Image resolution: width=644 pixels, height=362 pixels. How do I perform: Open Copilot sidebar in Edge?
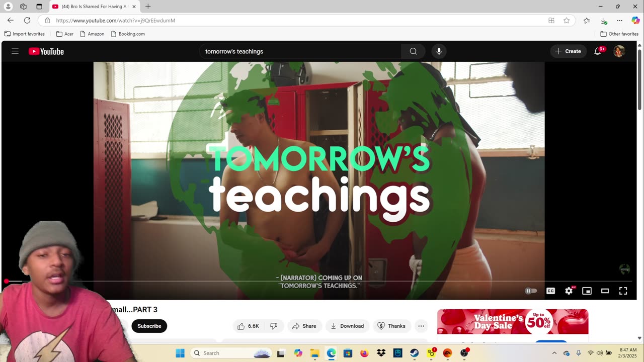coord(635,21)
